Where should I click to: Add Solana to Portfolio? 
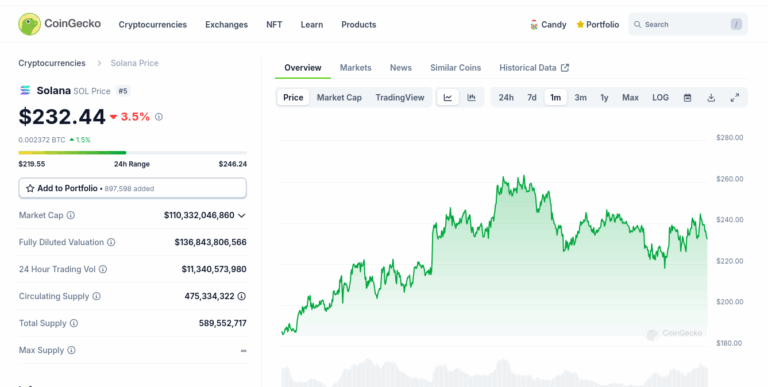[132, 188]
